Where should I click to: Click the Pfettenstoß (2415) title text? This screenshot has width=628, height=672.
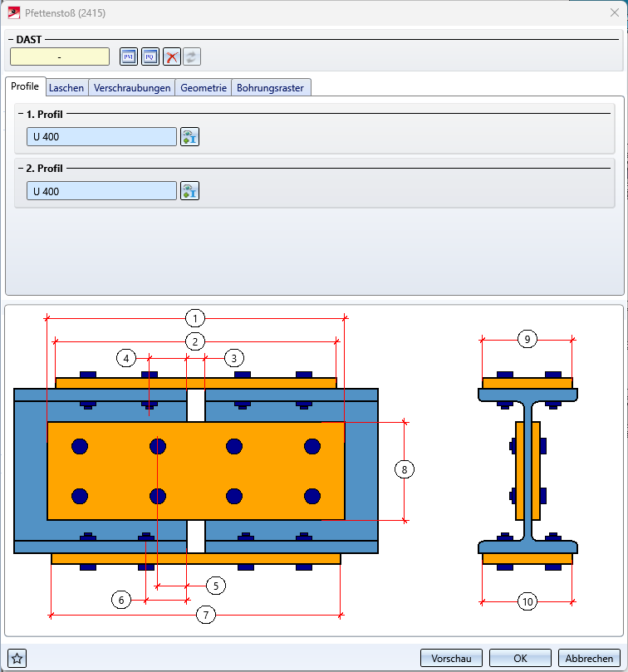pos(65,13)
